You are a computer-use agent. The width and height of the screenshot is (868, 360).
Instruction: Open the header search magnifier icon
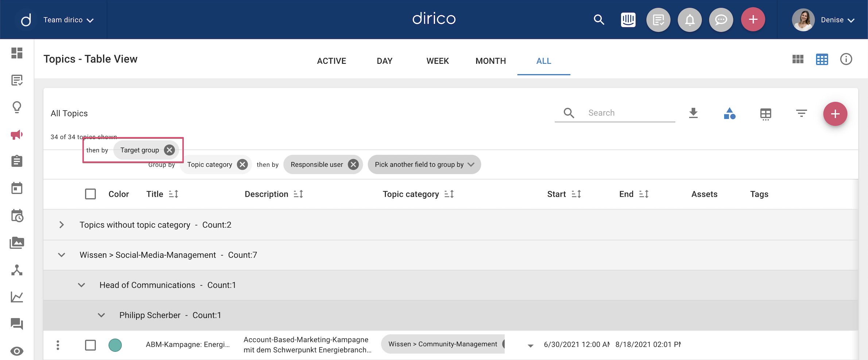(x=599, y=20)
